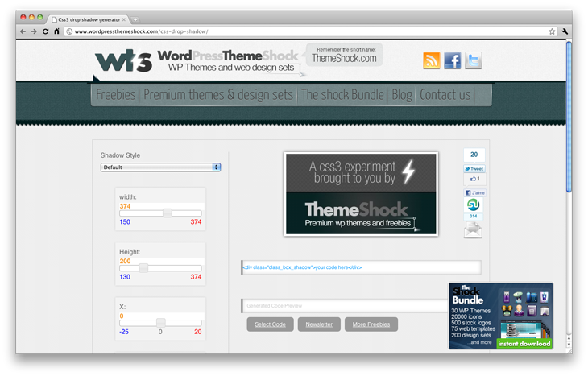Share via the StumbleUpon icon
This screenshot has height=376, width=588.
pyautogui.click(x=474, y=205)
